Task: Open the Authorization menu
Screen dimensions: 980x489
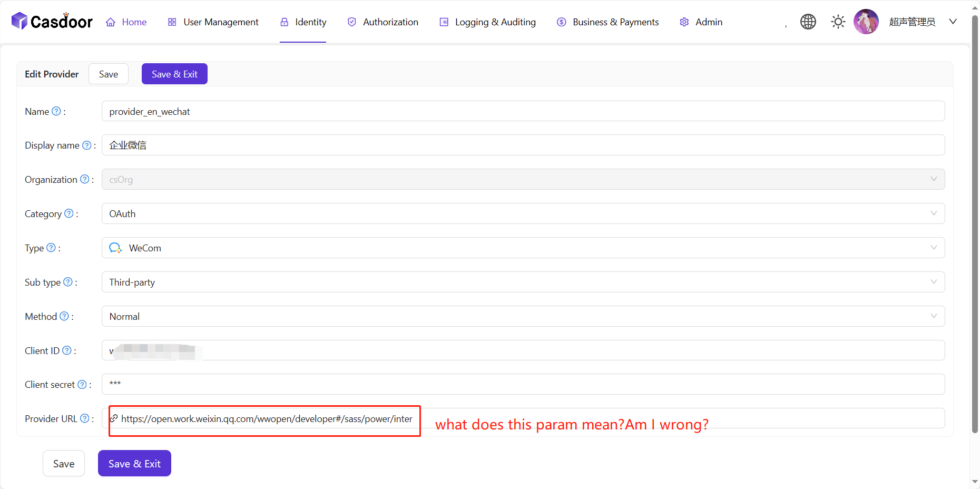Action: coord(383,22)
